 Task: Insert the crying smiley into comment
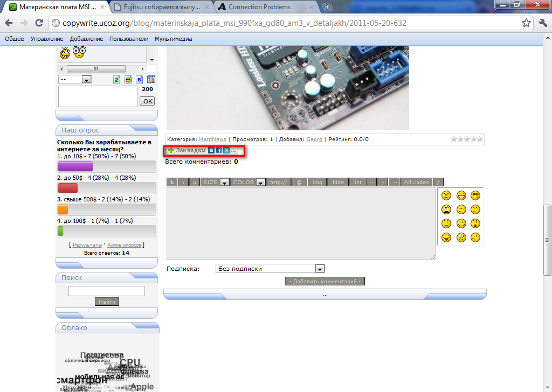coord(446,209)
